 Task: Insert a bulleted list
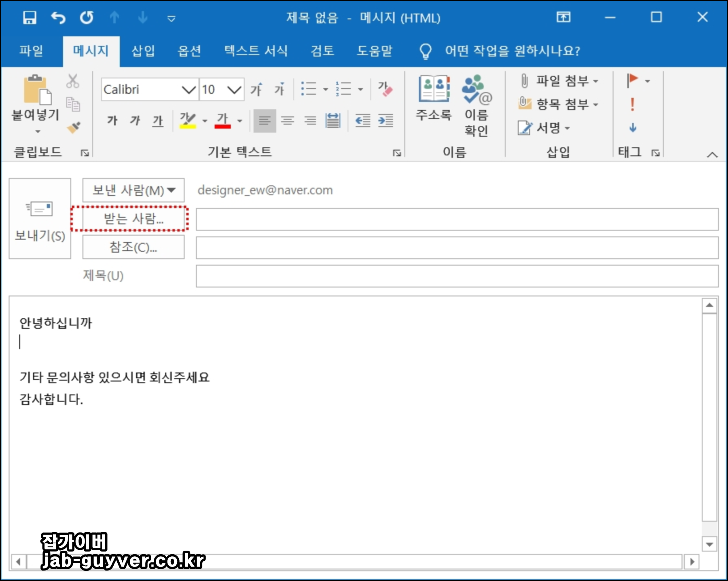(309, 89)
